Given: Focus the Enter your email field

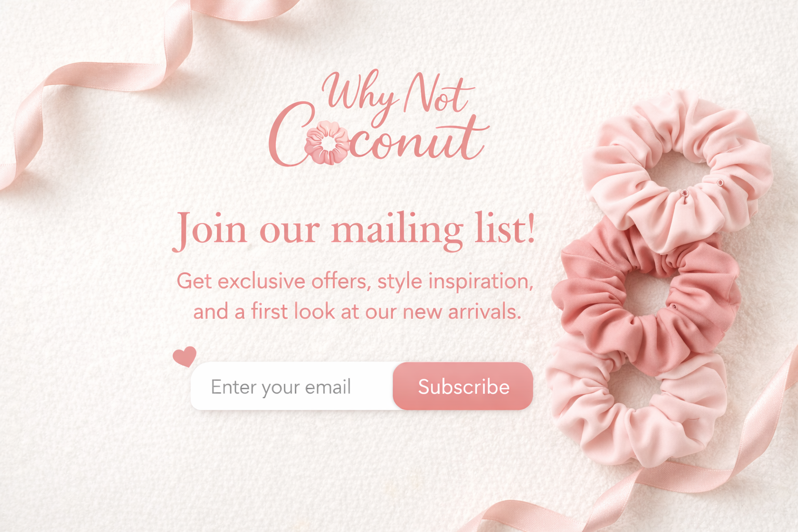Looking at the screenshot, I should pyautogui.click(x=292, y=386).
